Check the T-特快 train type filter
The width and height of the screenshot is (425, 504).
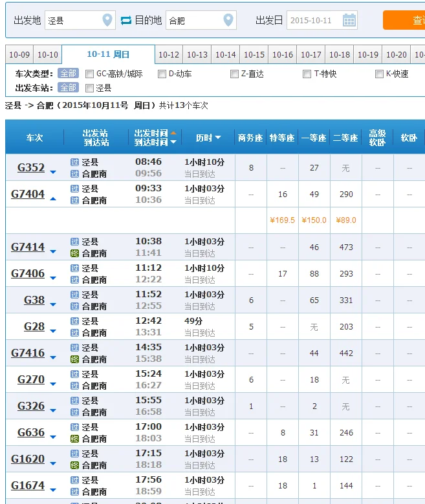coord(307,74)
